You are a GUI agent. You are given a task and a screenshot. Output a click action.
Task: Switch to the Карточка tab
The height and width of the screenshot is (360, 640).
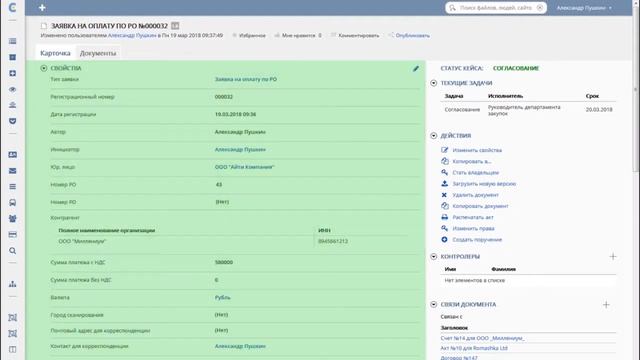[x=56, y=53]
